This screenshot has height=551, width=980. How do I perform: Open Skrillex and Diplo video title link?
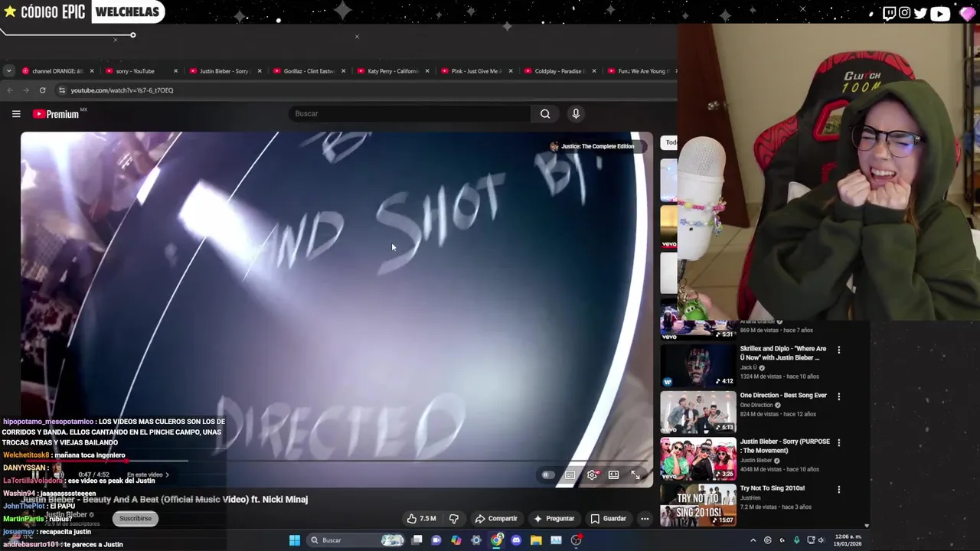[782, 354]
